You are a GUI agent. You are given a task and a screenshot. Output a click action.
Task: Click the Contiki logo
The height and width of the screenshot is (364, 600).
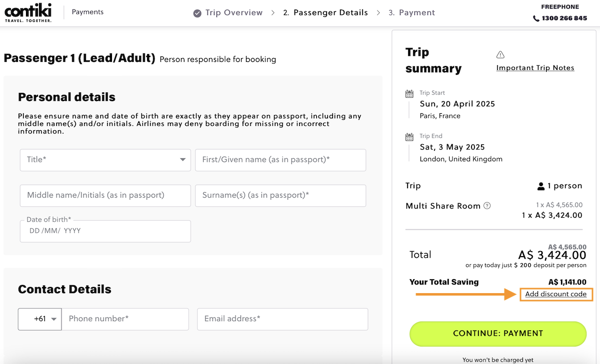28,12
